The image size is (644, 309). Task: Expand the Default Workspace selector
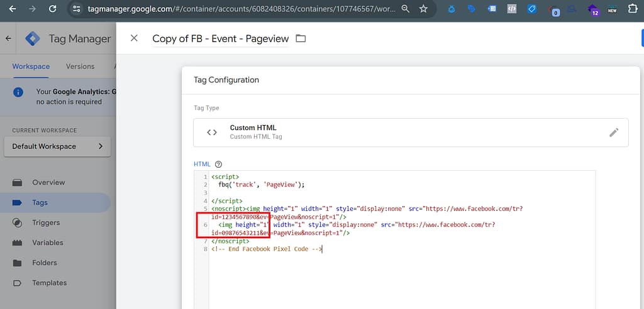click(61, 146)
